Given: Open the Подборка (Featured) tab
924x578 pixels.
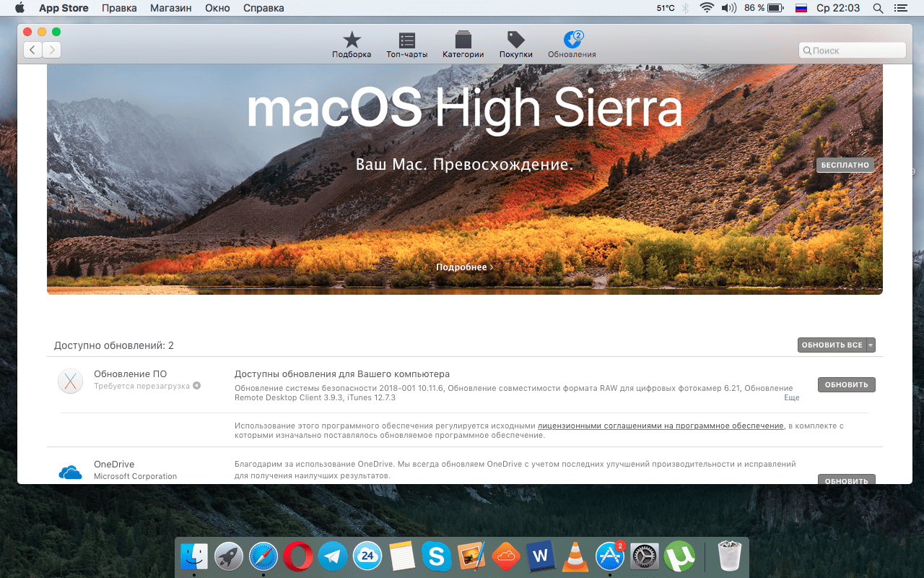Looking at the screenshot, I should coord(352,45).
